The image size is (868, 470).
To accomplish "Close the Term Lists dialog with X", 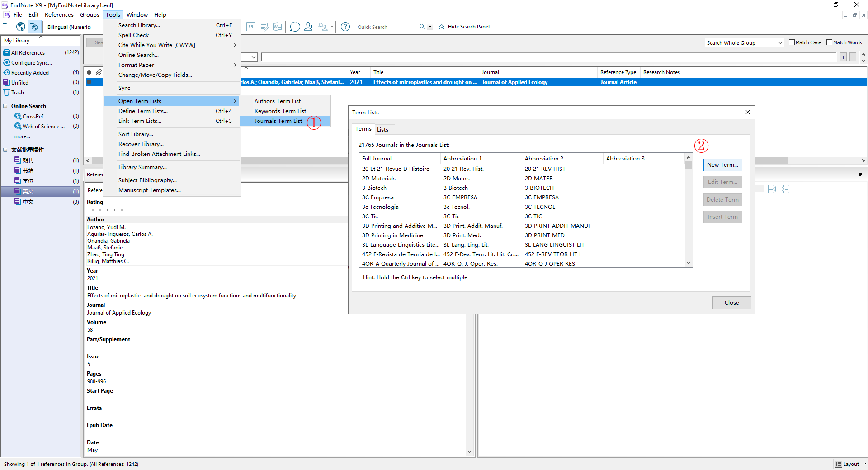I will pyautogui.click(x=748, y=112).
